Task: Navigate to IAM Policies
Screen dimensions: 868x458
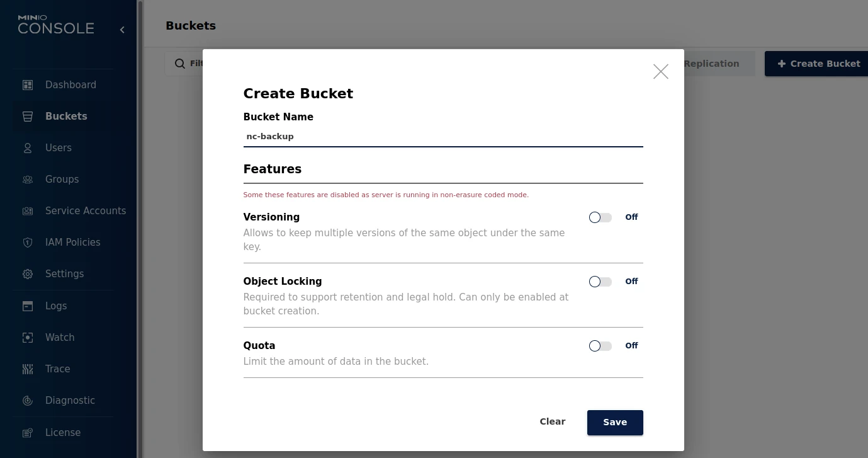Action: click(x=63, y=243)
